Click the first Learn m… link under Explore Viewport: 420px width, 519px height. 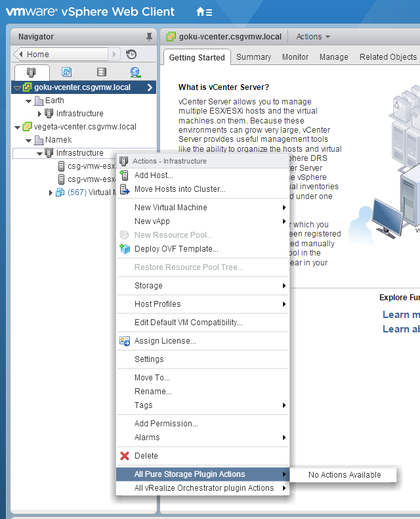coord(401,315)
